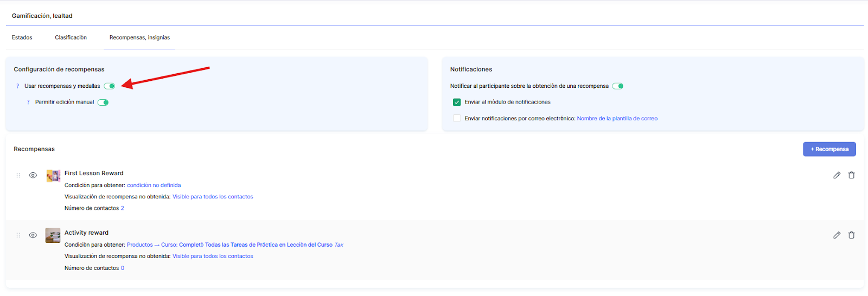Open help for 'Permitir edición manual'

point(28,102)
